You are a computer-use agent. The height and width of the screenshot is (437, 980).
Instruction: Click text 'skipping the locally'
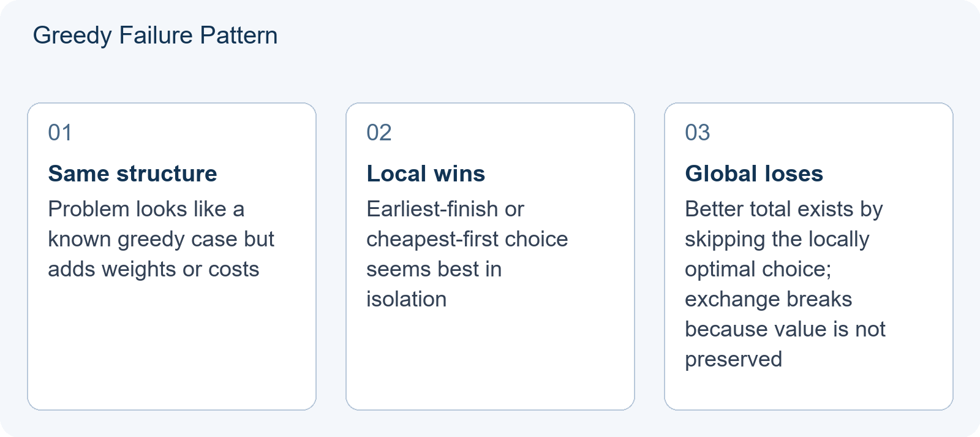coord(777,239)
